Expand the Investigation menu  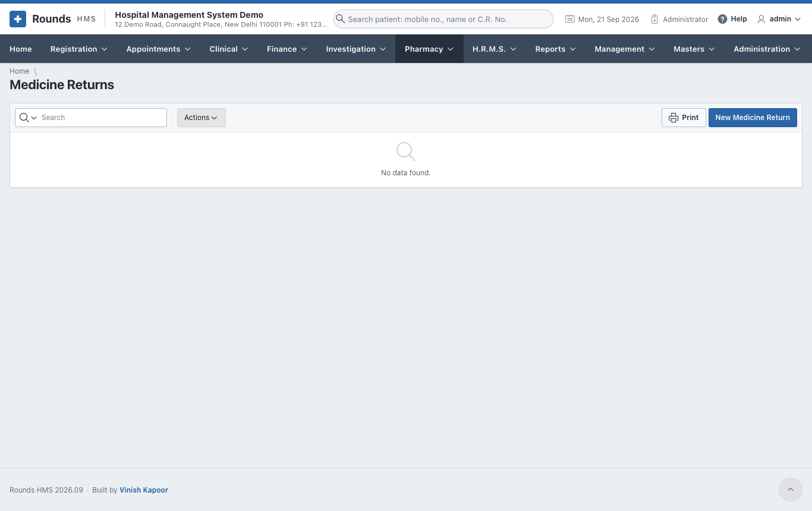point(356,49)
